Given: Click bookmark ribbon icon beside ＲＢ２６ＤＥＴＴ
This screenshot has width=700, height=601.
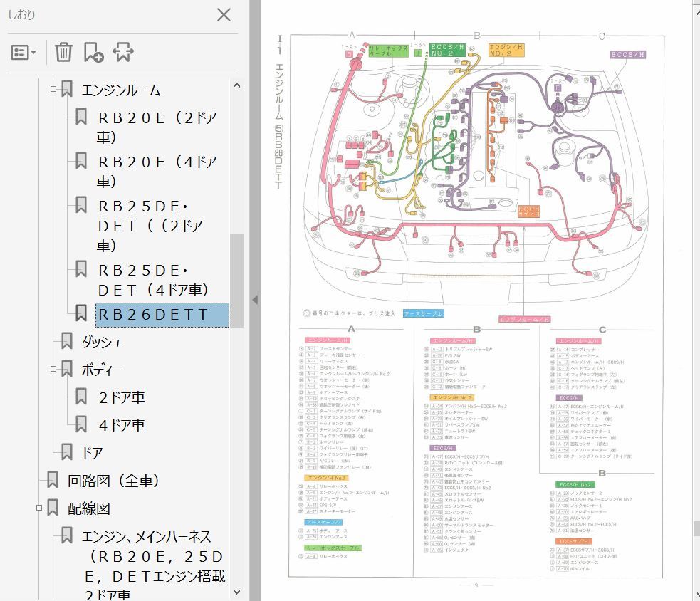Looking at the screenshot, I should tap(80, 313).
